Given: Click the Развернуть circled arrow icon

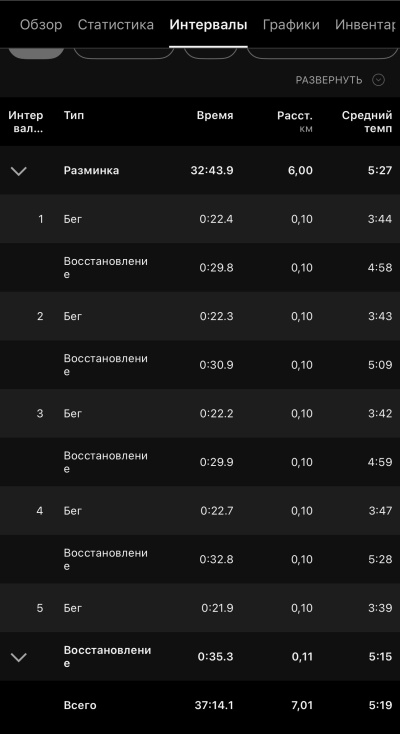Looking at the screenshot, I should 378,80.
